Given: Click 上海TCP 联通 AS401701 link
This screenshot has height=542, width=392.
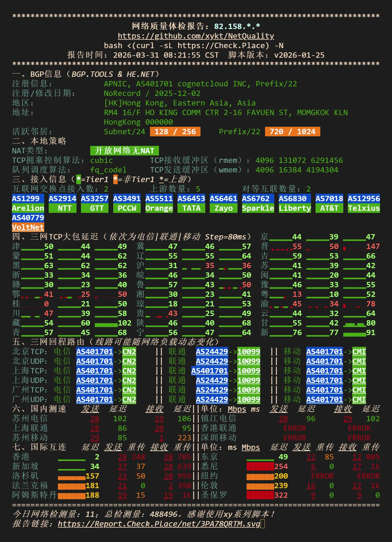Looking at the screenshot, I should [x=209, y=371].
